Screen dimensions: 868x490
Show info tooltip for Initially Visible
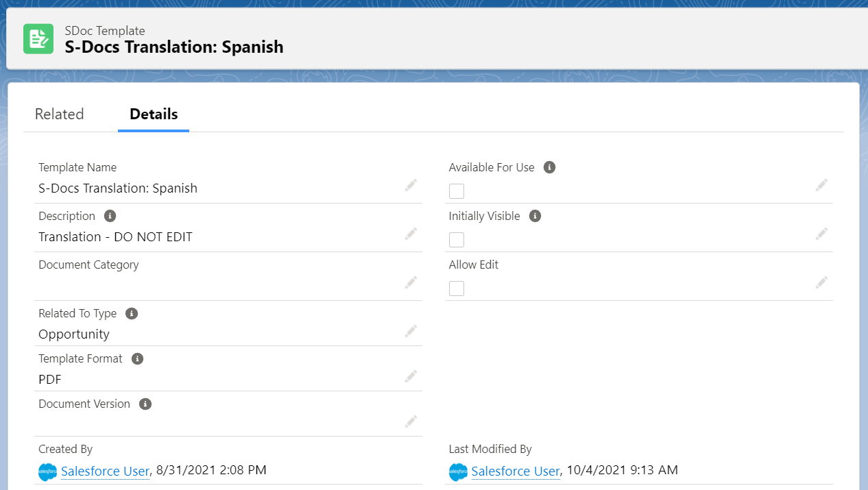pos(535,216)
